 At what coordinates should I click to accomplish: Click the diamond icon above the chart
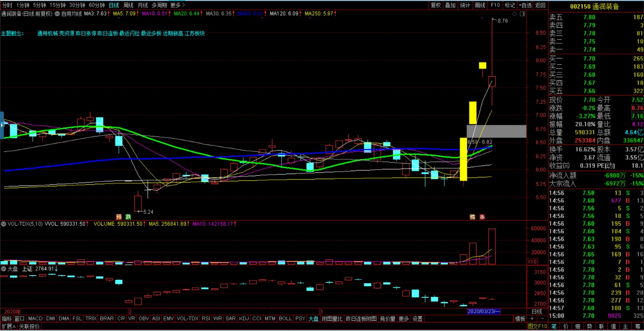(515, 14)
